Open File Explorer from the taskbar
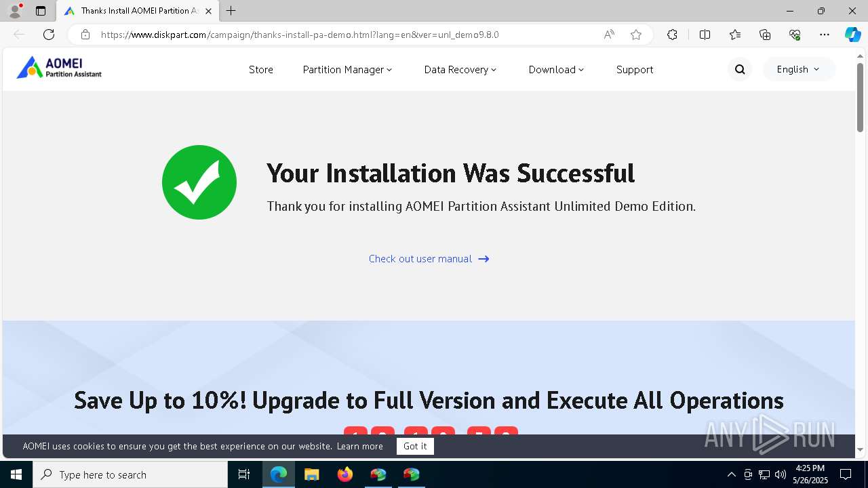The width and height of the screenshot is (868, 488). click(312, 474)
